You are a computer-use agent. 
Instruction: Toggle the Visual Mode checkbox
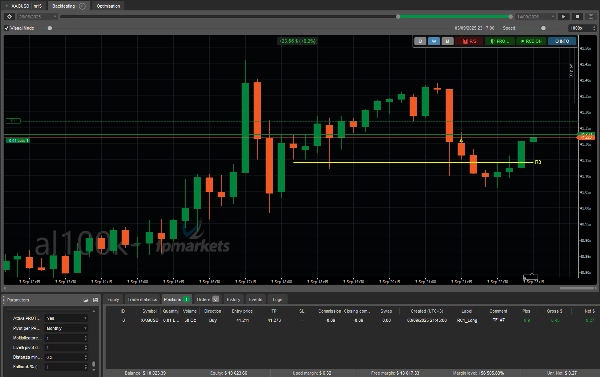[7, 28]
